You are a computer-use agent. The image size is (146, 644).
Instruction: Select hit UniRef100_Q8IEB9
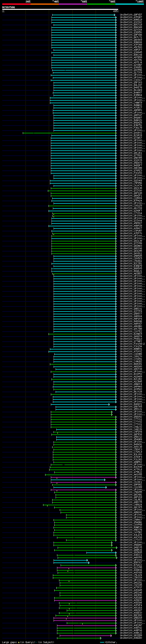(x=131, y=636)
